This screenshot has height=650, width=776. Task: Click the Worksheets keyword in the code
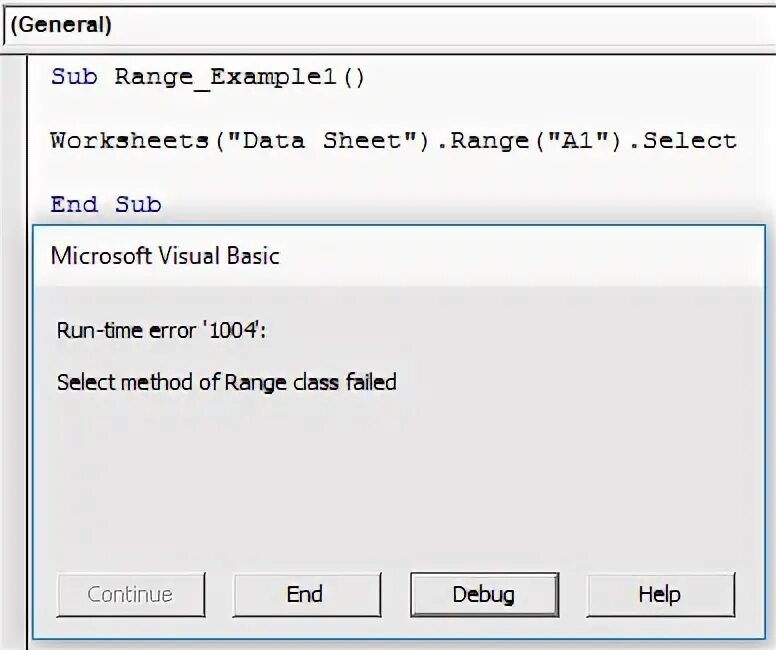(129, 140)
